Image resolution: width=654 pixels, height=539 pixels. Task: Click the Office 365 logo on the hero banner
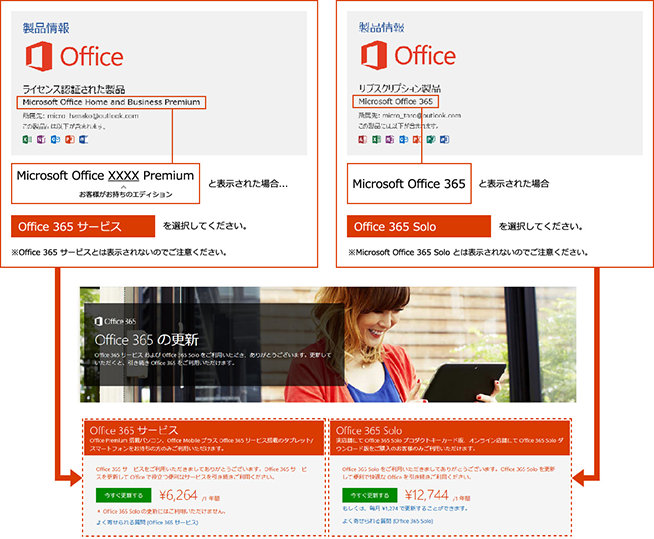click(116, 320)
